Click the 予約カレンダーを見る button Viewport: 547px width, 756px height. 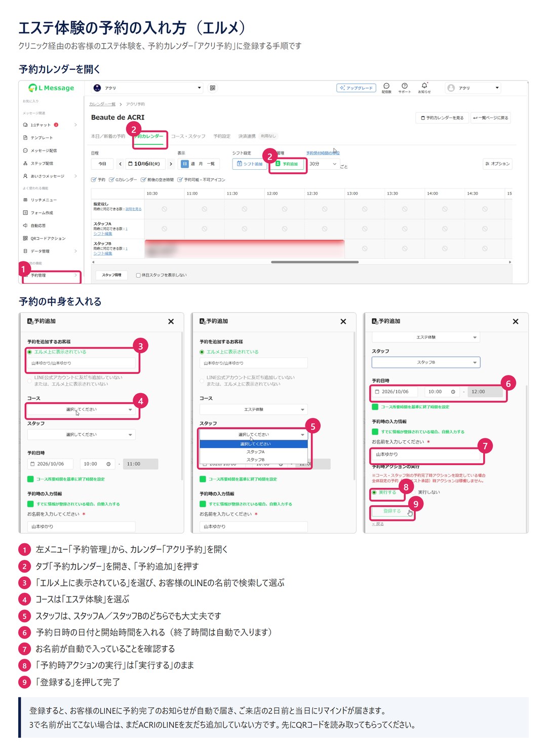point(442,118)
